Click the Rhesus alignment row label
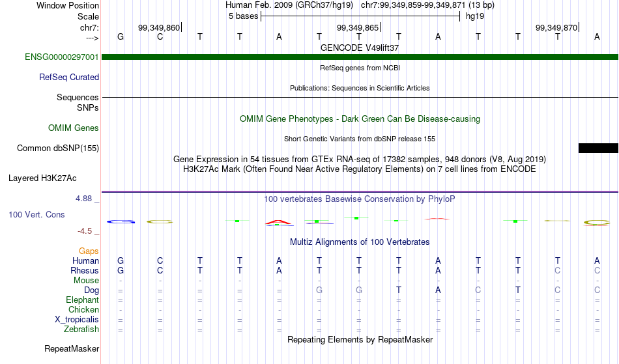 85,271
